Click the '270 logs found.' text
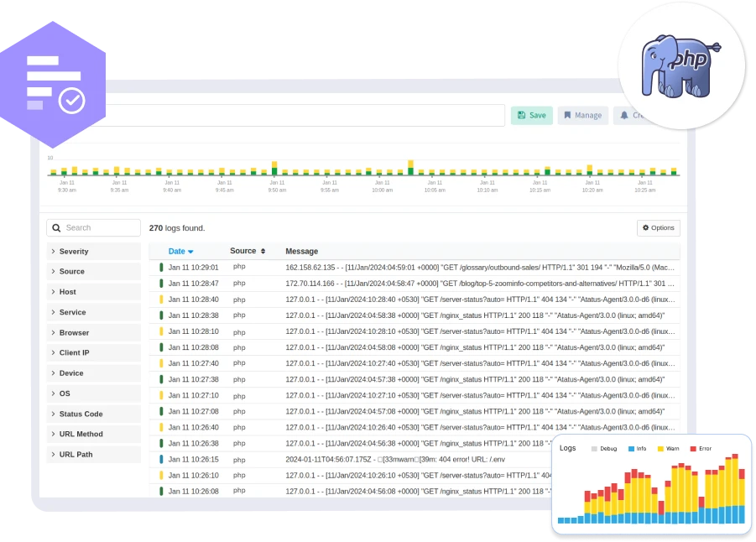This screenshot has width=756, height=542. 177,227
